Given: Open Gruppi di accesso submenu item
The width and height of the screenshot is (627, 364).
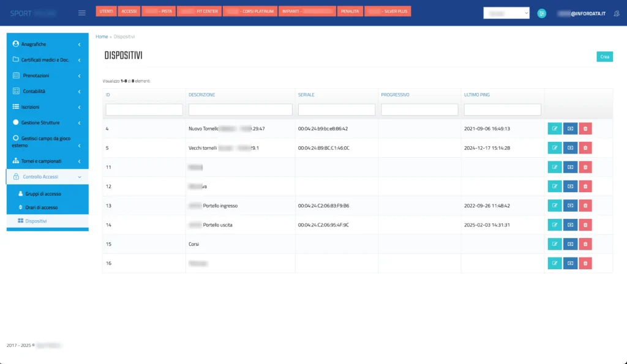Looking at the screenshot, I should (43, 193).
